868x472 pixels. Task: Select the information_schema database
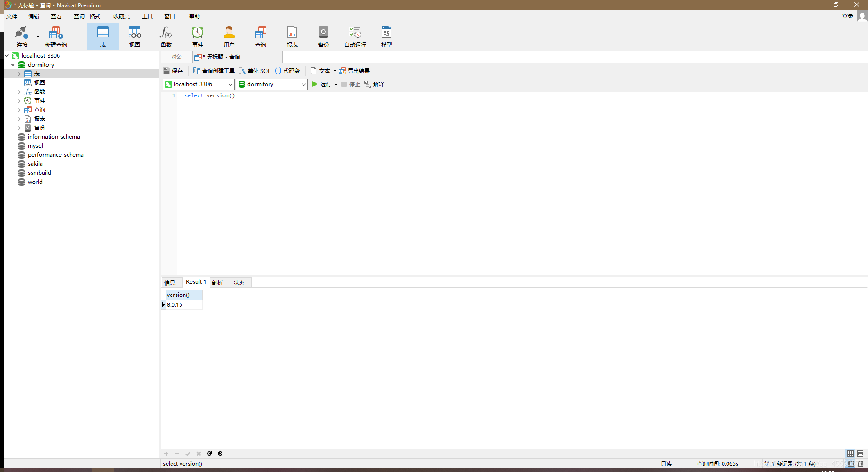[x=54, y=136]
